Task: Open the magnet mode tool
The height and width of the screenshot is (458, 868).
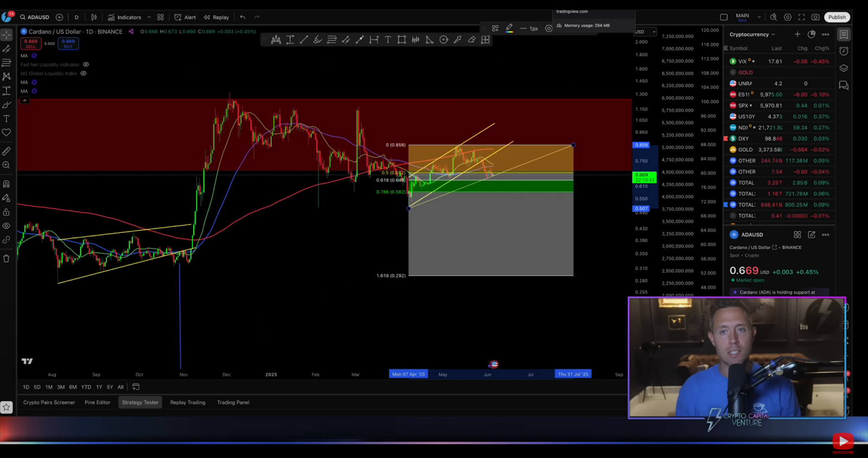Action: pos(7,184)
